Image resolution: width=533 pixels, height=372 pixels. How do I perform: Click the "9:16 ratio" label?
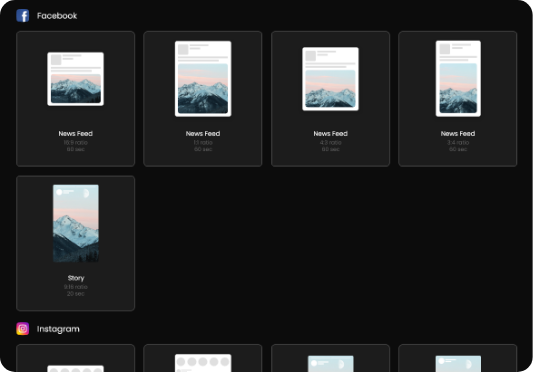pyautogui.click(x=75, y=287)
